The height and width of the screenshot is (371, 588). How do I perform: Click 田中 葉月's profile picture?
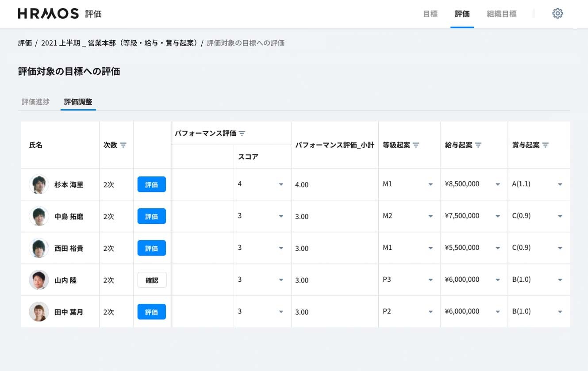click(39, 312)
